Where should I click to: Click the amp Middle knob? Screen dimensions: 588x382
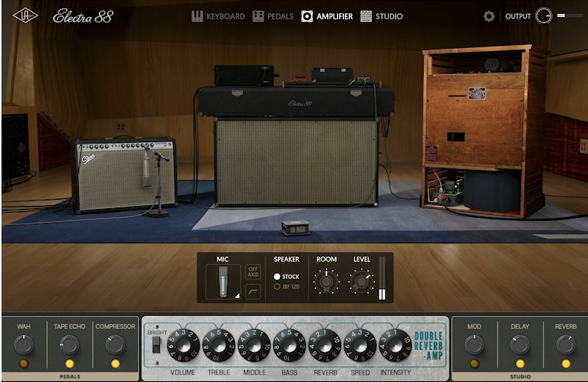click(254, 346)
